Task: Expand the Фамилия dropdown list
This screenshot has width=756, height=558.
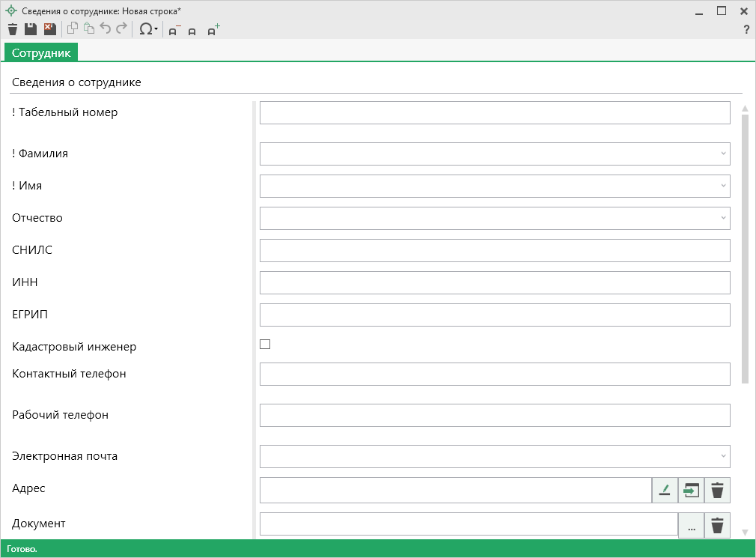Action: pyautogui.click(x=723, y=154)
